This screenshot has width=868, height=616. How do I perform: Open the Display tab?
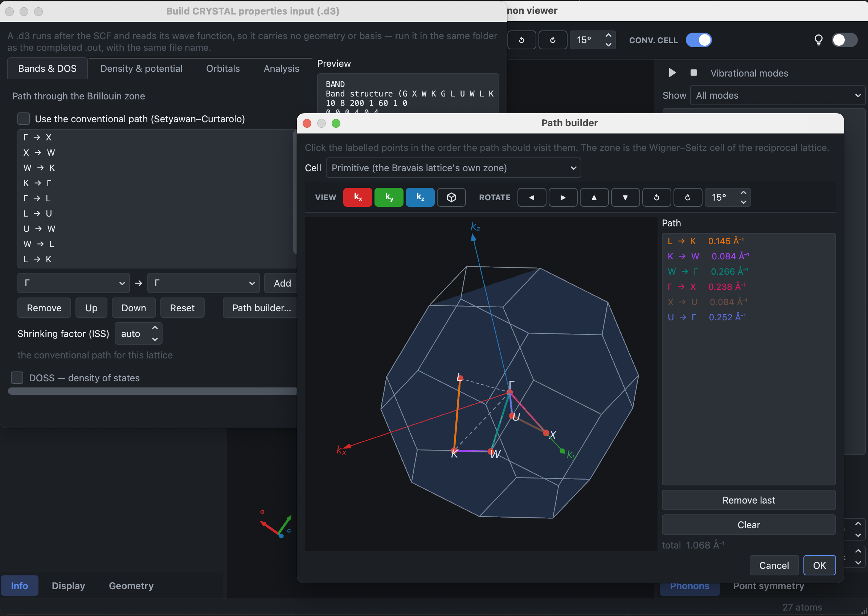(68, 586)
